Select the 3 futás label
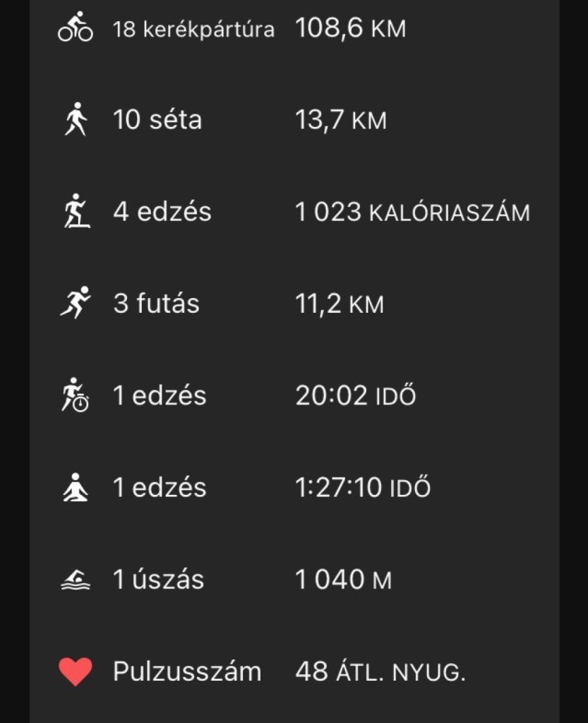The image size is (588, 723). (157, 304)
